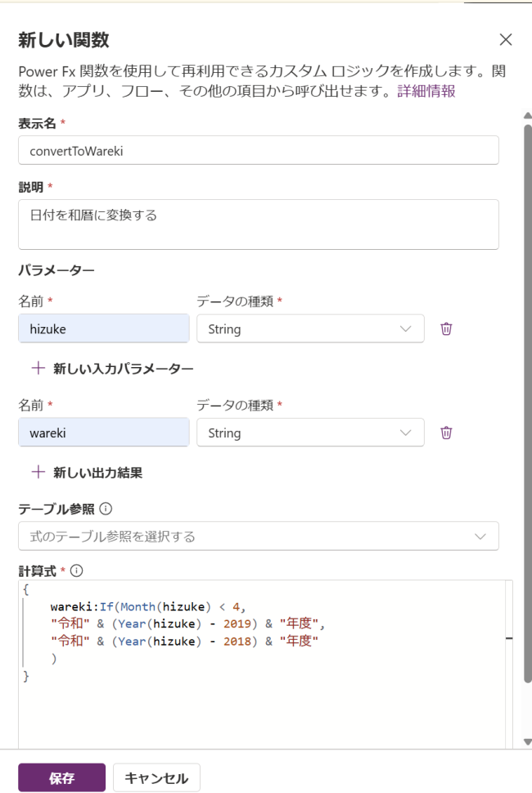Click the scrollbar up arrow
Viewport: 532px width, 793px height.
[527, 116]
